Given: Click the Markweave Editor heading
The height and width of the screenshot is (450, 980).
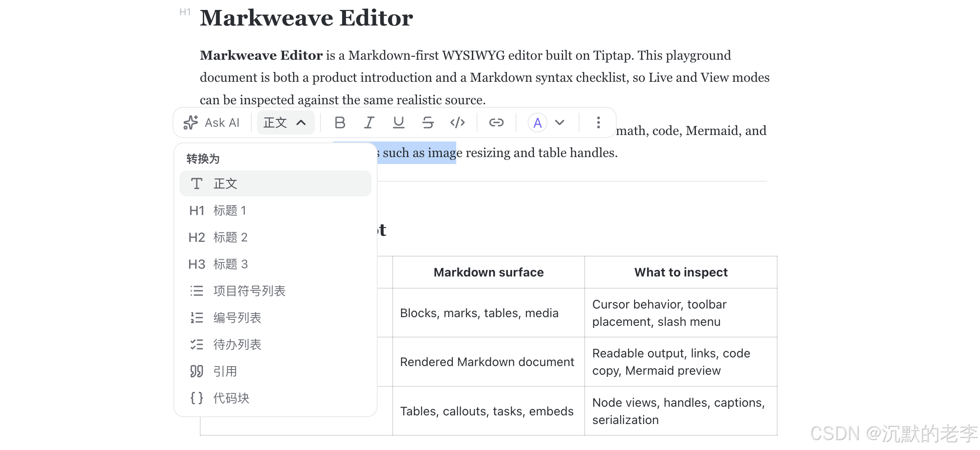Looking at the screenshot, I should pos(306,18).
